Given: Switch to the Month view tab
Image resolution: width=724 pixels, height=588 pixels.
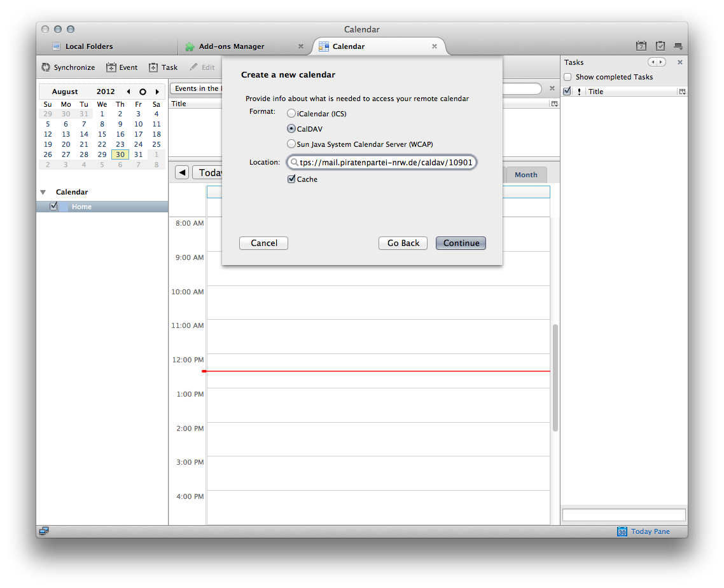Looking at the screenshot, I should tap(526, 175).
